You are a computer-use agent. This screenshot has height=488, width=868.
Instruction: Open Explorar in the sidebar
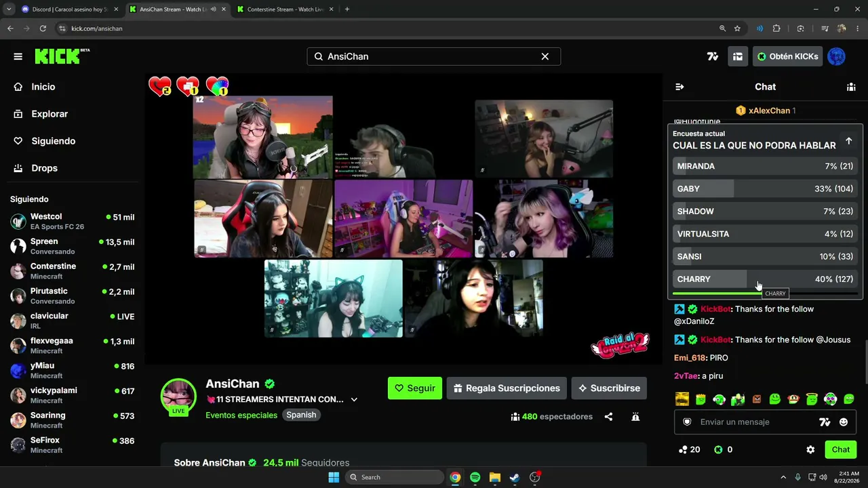[x=73, y=114]
